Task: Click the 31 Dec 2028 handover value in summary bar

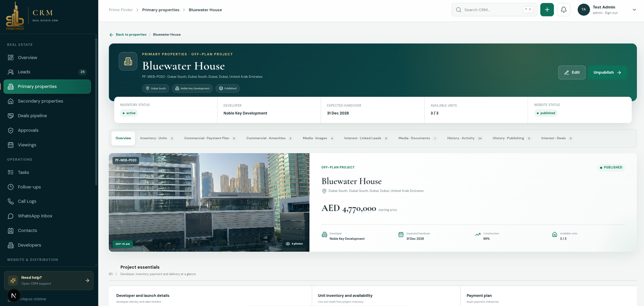Action: pos(338,113)
